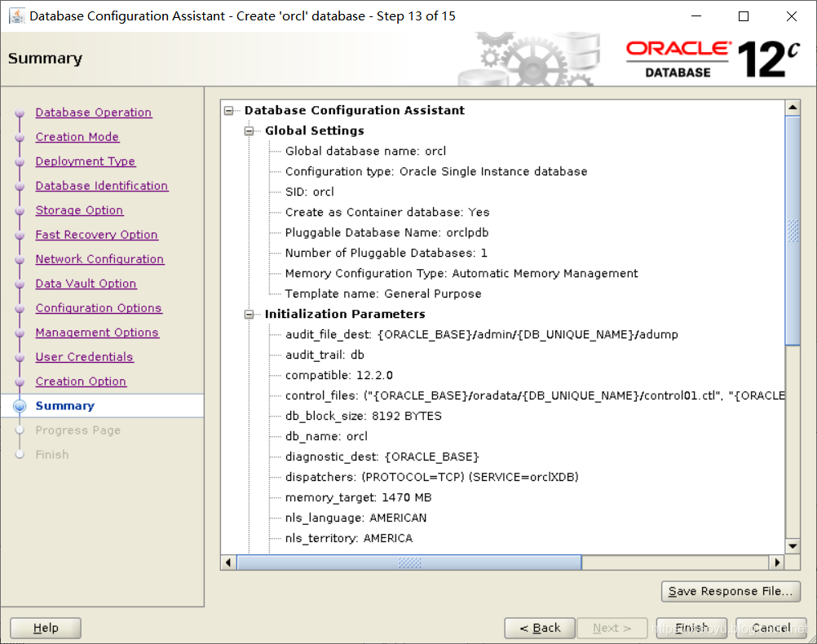817x644 pixels.
Task: Select 'nls_territory: AMERICA' row
Action: pos(349,538)
